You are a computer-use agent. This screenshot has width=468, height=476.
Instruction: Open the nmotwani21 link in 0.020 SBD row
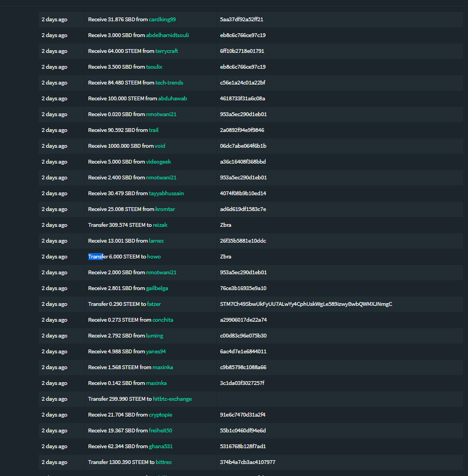point(160,114)
